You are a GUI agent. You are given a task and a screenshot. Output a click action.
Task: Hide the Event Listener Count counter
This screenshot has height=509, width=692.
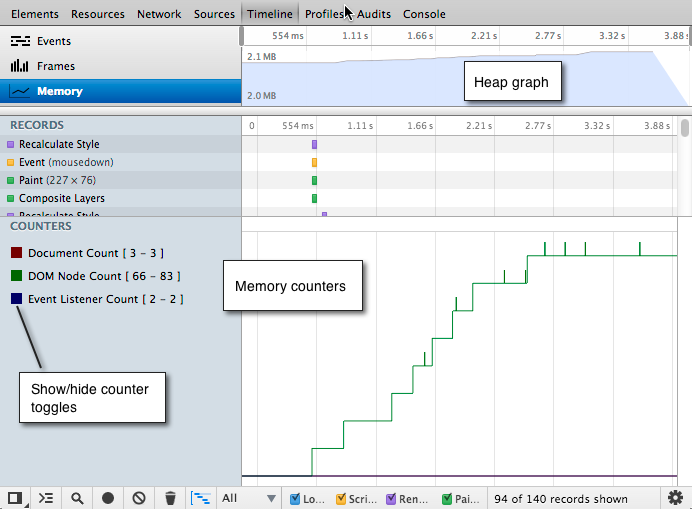pyautogui.click(x=16, y=299)
